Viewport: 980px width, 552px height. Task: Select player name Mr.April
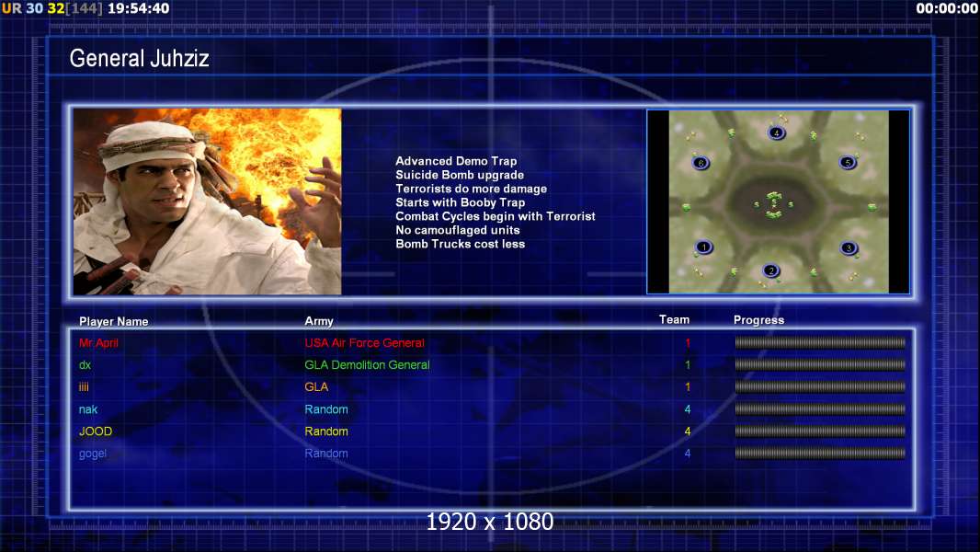(x=98, y=342)
